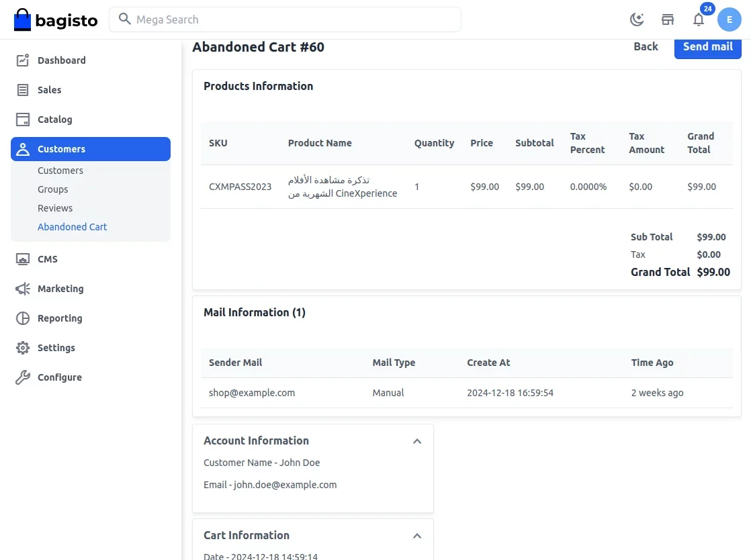Click the Dashboard sidebar icon
Viewport: 751px width, 560px height.
pyautogui.click(x=23, y=60)
